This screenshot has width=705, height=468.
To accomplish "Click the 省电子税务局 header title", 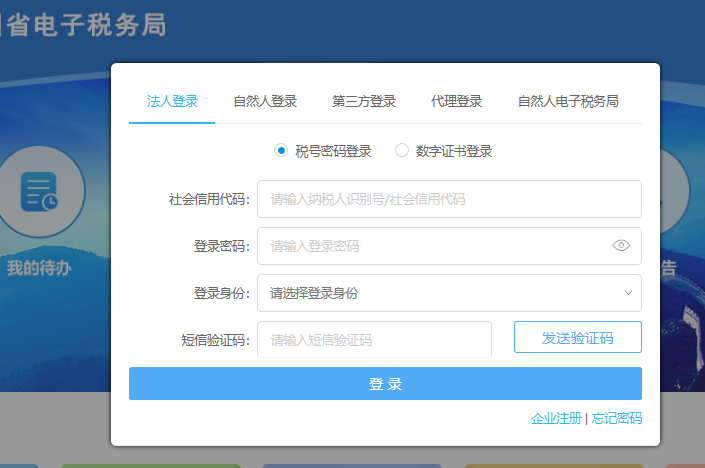I will (x=85, y=25).
